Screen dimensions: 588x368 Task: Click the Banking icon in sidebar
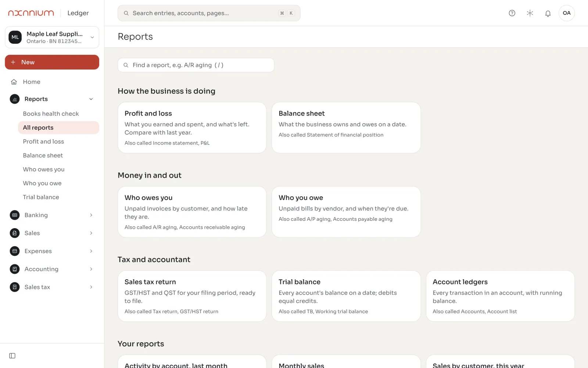(15, 215)
